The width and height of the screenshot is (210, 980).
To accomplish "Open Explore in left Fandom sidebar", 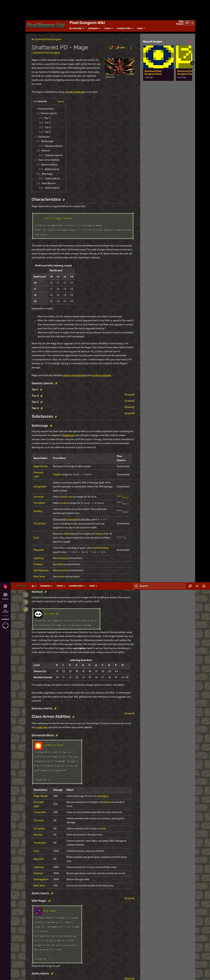I will (x=5, y=596).
